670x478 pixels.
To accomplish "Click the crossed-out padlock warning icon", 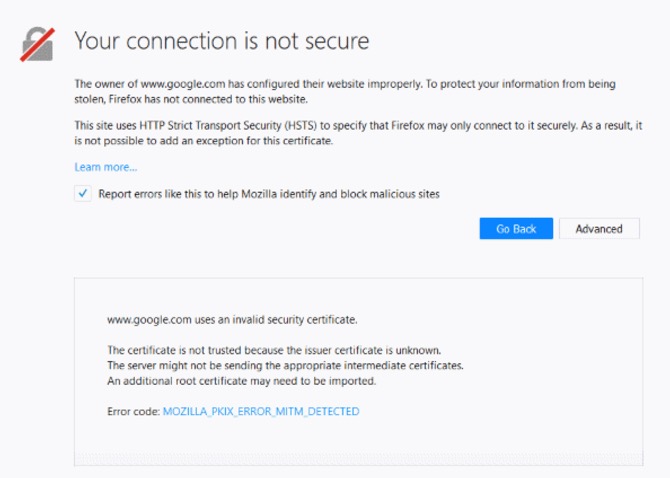I will [x=37, y=42].
